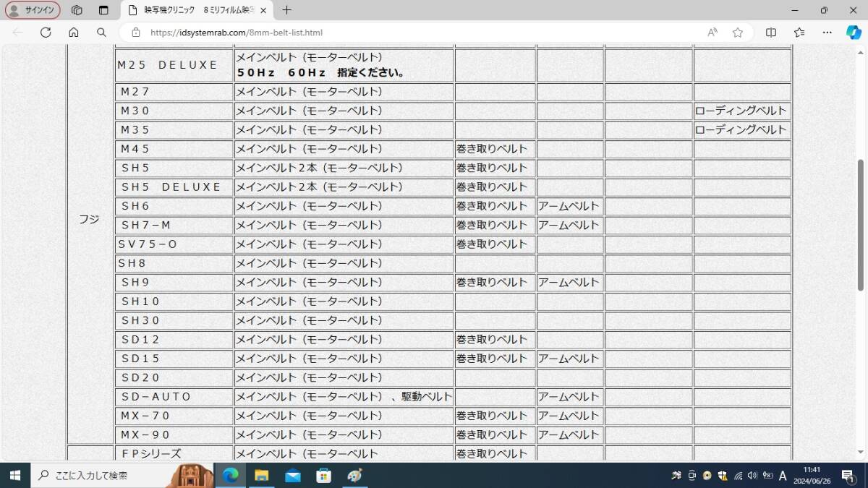The height and width of the screenshot is (488, 868).
Task: Open the Collections panel
Action: (798, 33)
